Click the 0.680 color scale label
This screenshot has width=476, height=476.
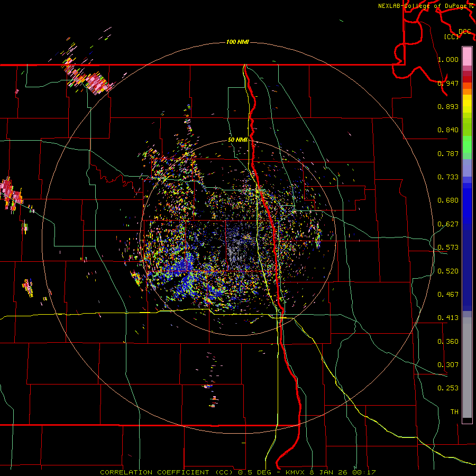click(x=448, y=200)
